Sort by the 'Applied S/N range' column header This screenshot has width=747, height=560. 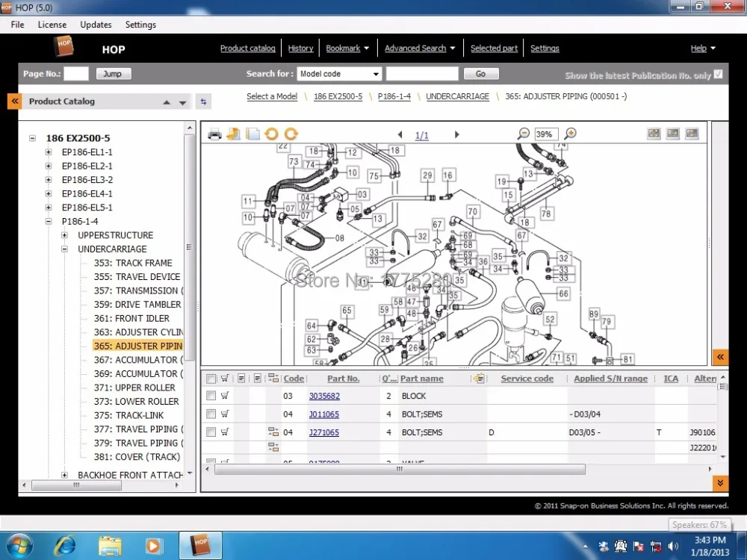tap(611, 379)
